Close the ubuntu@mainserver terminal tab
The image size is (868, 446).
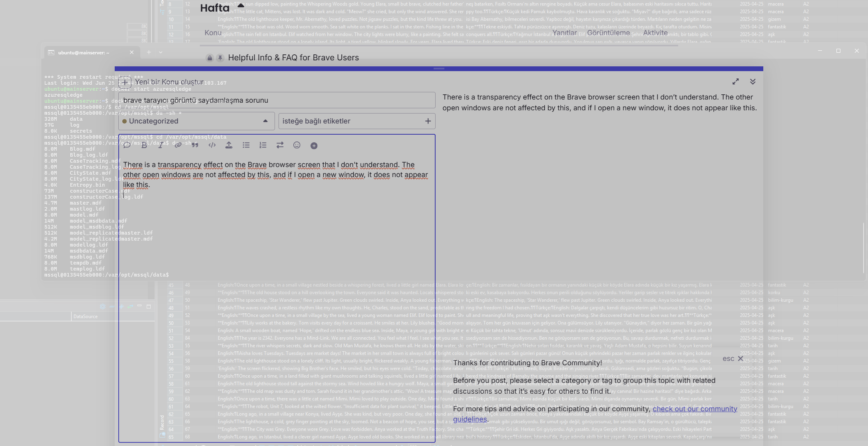(132, 52)
